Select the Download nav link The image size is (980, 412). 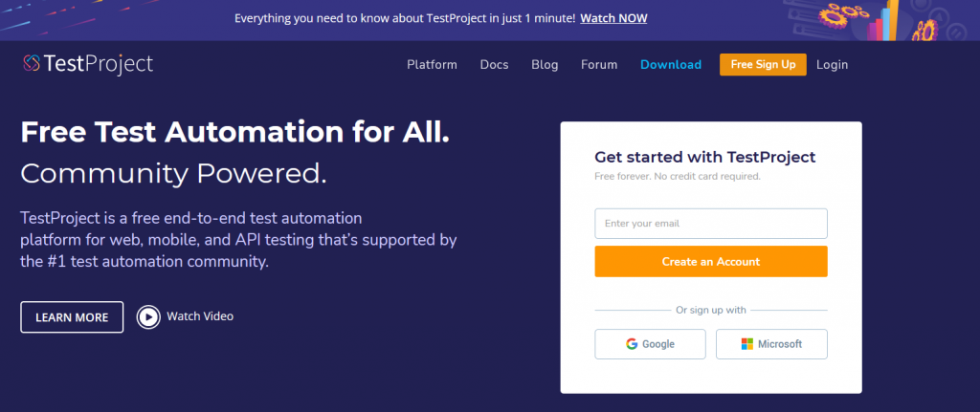671,64
